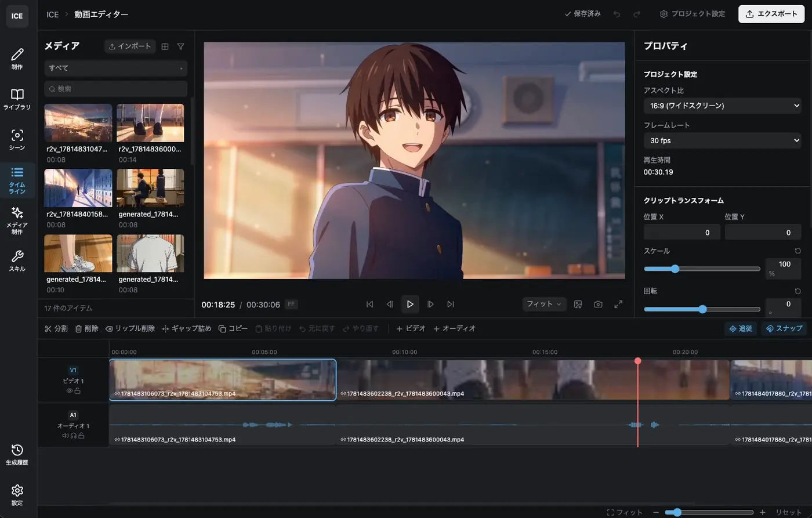Mute オーディオ 1 track speaker icon
Image resolution: width=812 pixels, height=518 pixels.
point(66,436)
